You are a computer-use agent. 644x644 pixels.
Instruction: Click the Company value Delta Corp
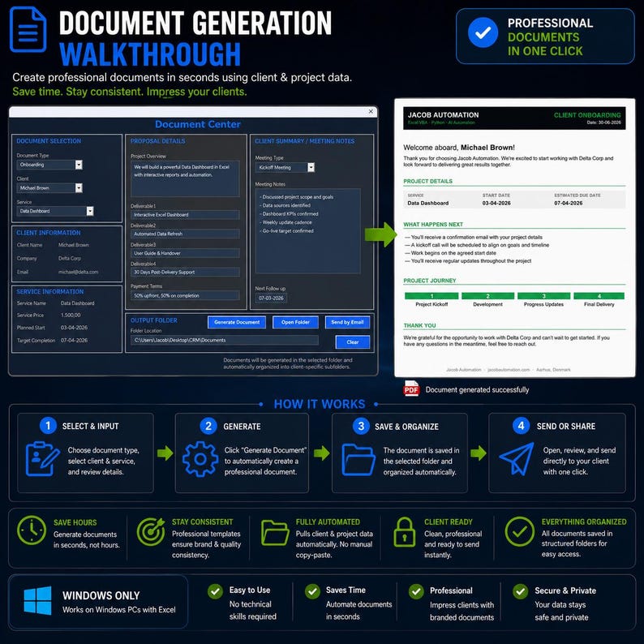tap(70, 259)
